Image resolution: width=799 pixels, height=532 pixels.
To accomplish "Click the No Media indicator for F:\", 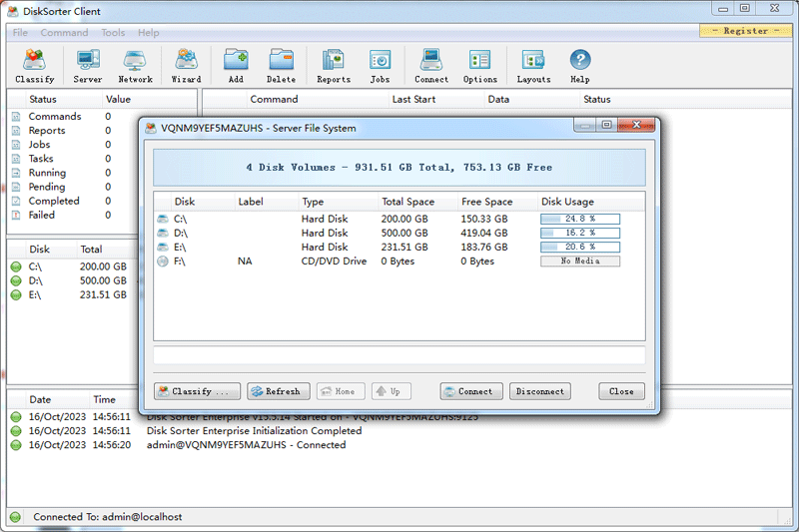I will coord(580,262).
